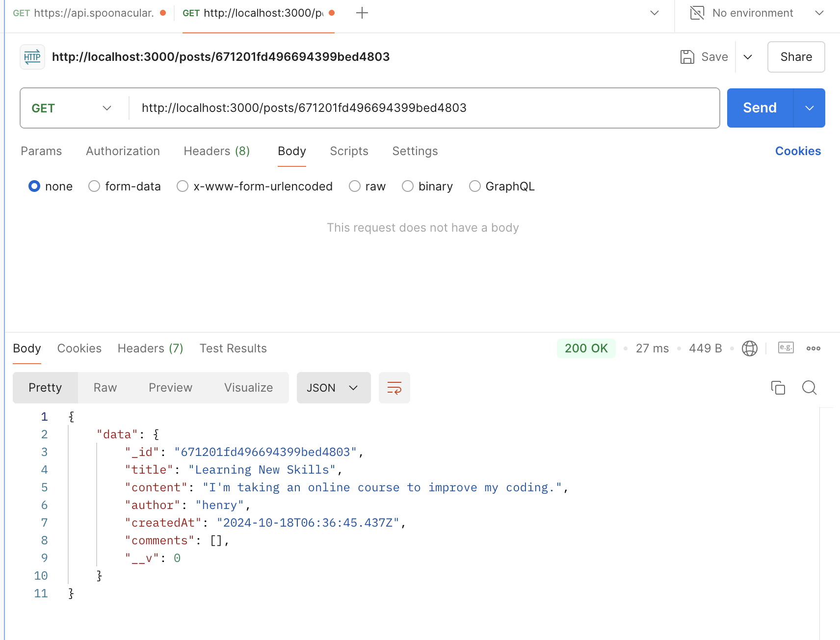Switch to the Params tab
This screenshot has height=640, width=840.
[x=41, y=151]
